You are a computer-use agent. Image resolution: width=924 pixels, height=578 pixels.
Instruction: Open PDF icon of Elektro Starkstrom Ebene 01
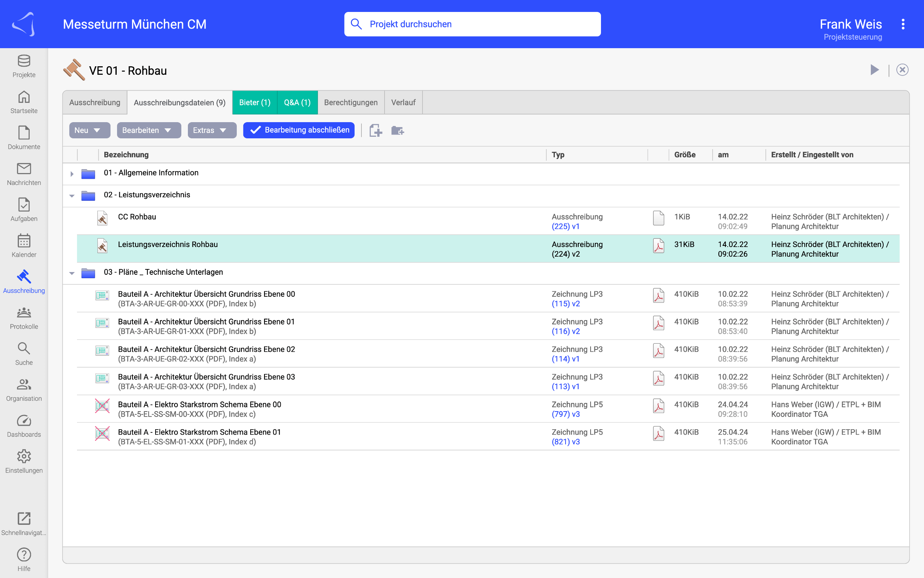(x=658, y=433)
